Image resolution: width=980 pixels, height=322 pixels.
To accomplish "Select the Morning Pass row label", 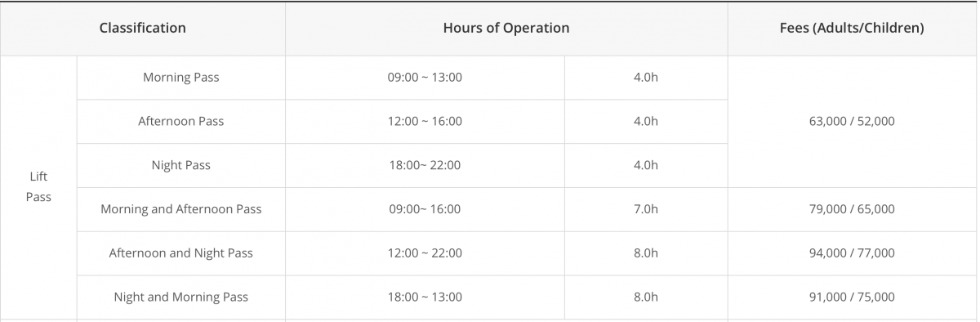I will [181, 78].
